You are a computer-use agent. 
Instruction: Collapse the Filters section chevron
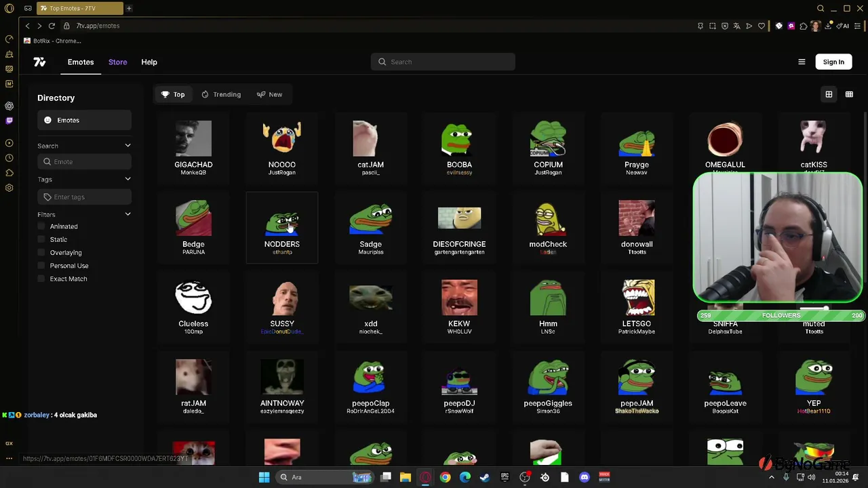127,214
